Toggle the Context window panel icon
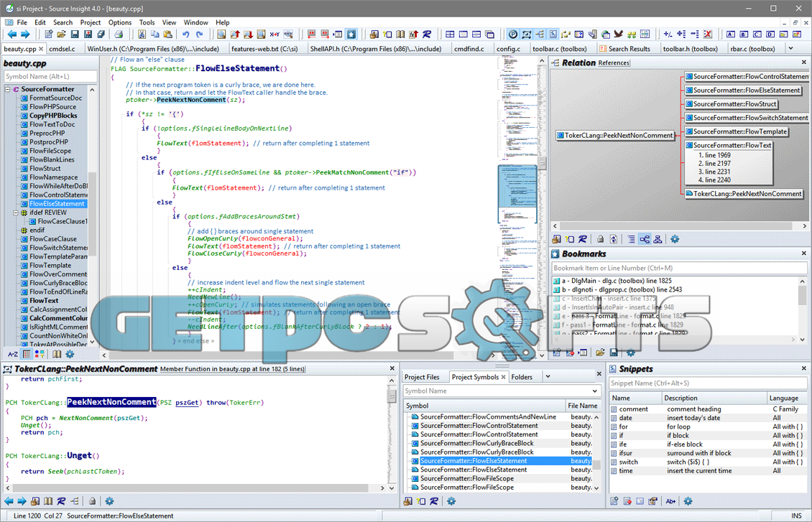 [x=526, y=34]
